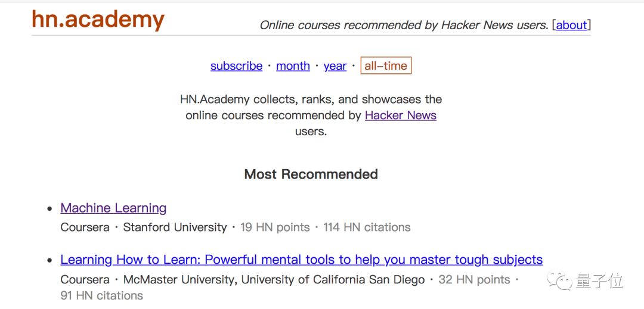This screenshot has height=309, width=644.
Task: Click the Stanford University label
Action: click(175, 227)
